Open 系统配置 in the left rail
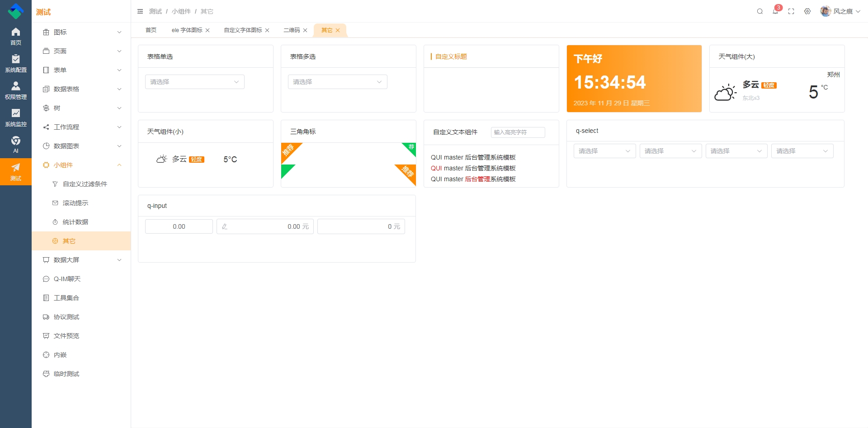 [16, 63]
